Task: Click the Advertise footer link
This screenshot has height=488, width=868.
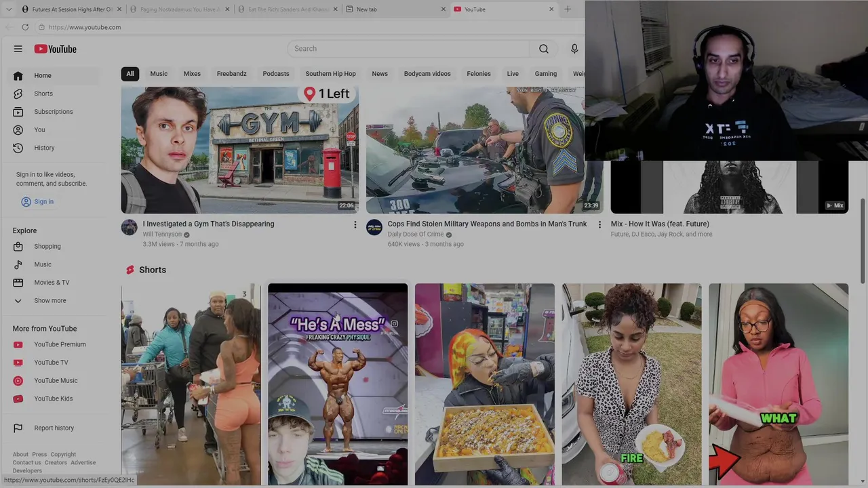Action: pyautogui.click(x=83, y=463)
